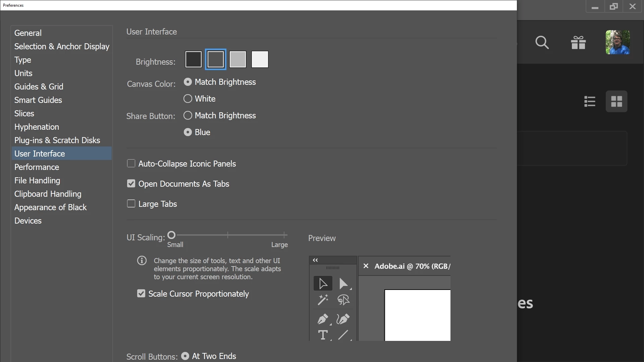Click the Type tool in preview
Viewport: 644px width, 362px height.
pos(323,335)
